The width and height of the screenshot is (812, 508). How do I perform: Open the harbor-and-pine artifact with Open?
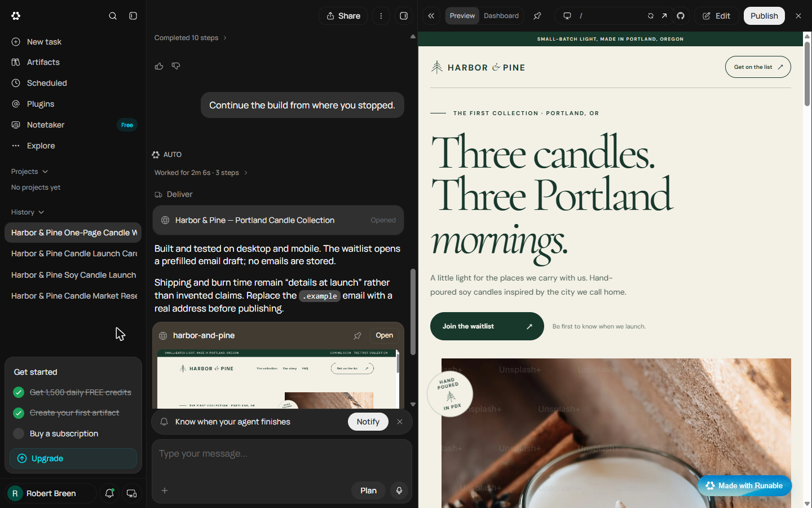tap(385, 335)
